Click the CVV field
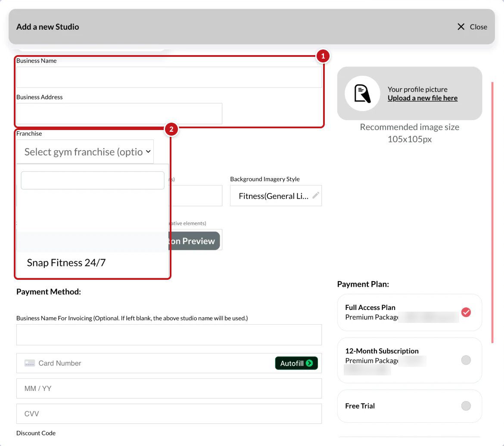Viewport: 504px width, 446px height. 169,414
